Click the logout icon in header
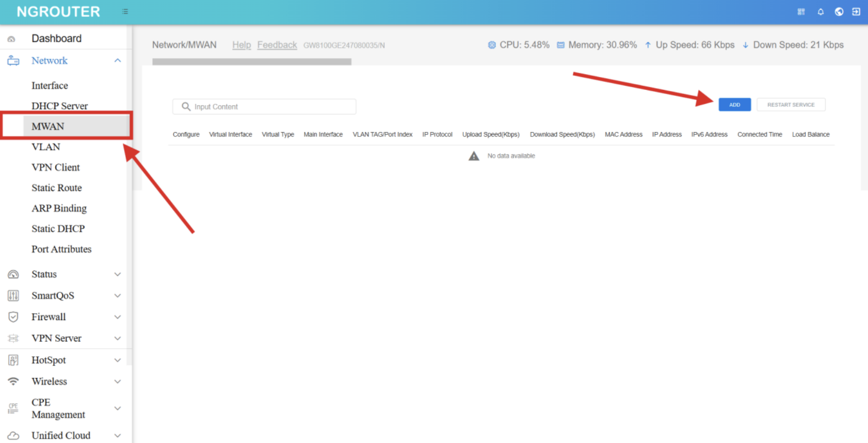 [856, 11]
